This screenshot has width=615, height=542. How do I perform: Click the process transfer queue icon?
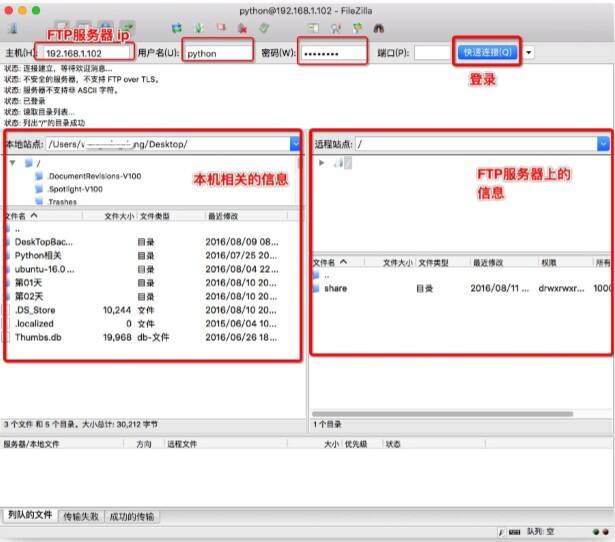[x=199, y=29]
